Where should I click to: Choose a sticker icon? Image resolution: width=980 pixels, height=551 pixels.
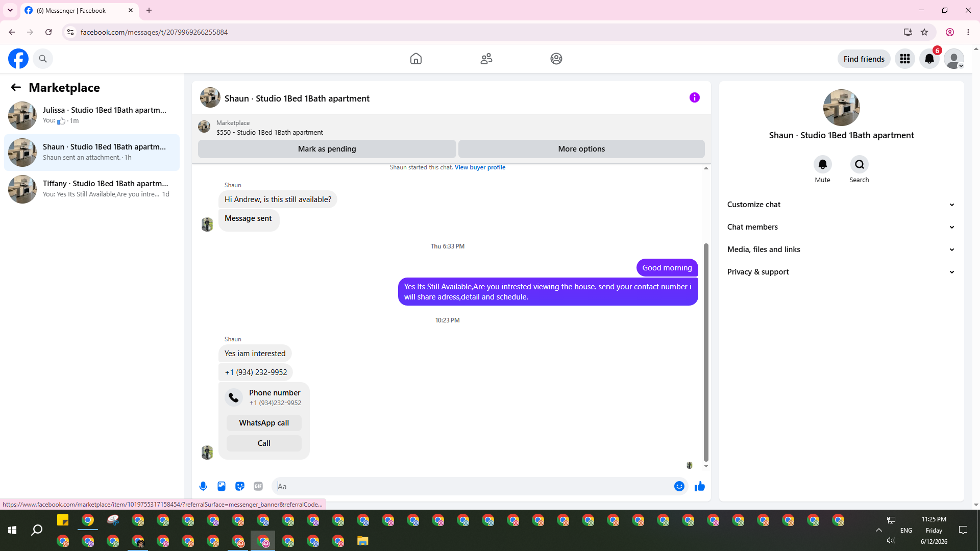(240, 486)
